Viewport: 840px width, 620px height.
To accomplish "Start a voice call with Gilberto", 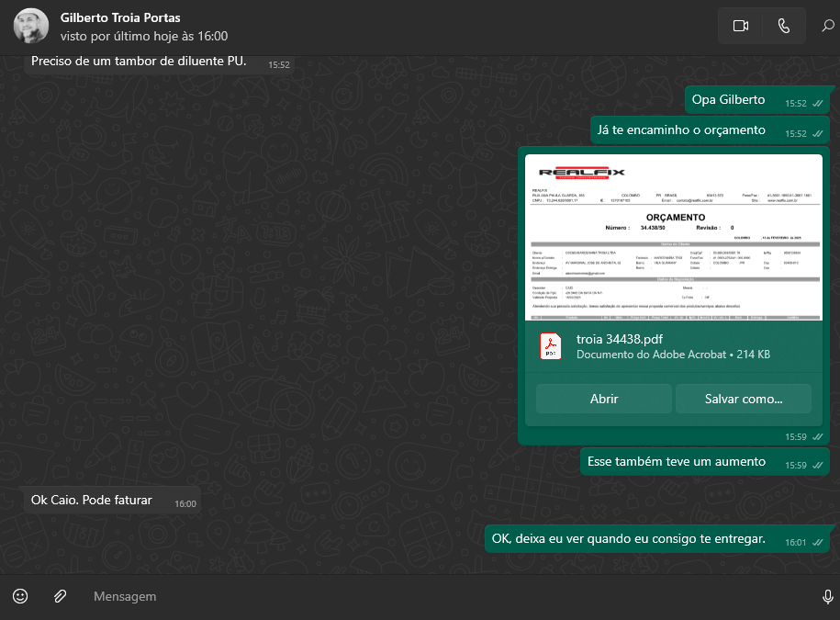I will (783, 26).
